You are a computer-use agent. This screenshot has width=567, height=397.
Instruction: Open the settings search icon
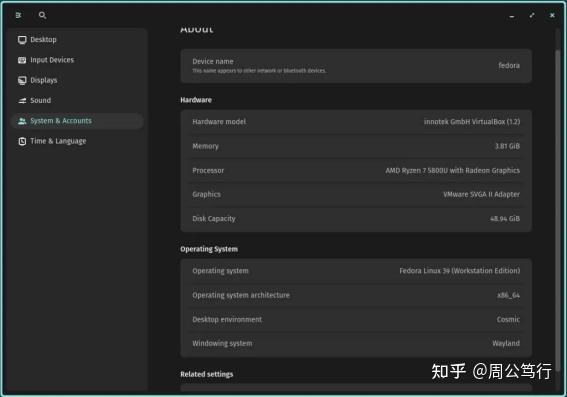tap(42, 15)
